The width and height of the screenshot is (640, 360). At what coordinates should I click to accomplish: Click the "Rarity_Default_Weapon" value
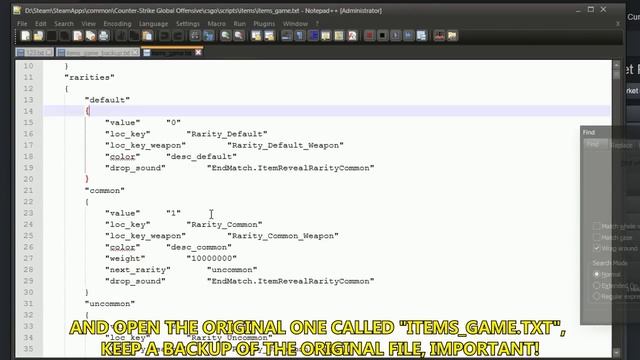tap(285, 145)
